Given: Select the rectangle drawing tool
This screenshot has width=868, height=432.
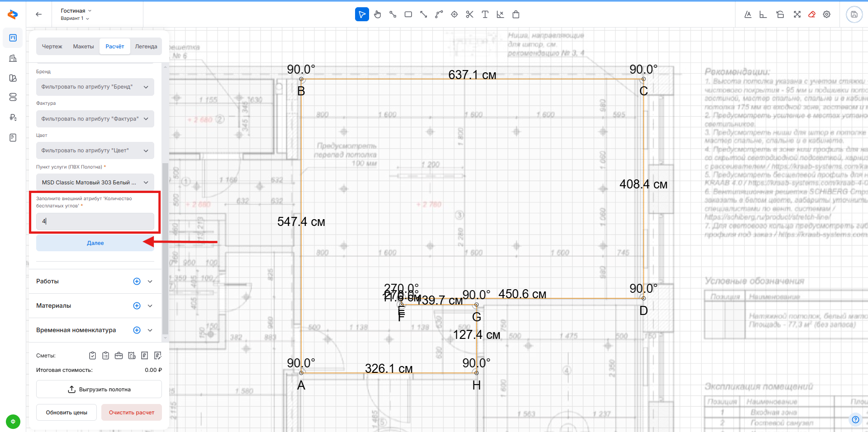Looking at the screenshot, I should [408, 14].
